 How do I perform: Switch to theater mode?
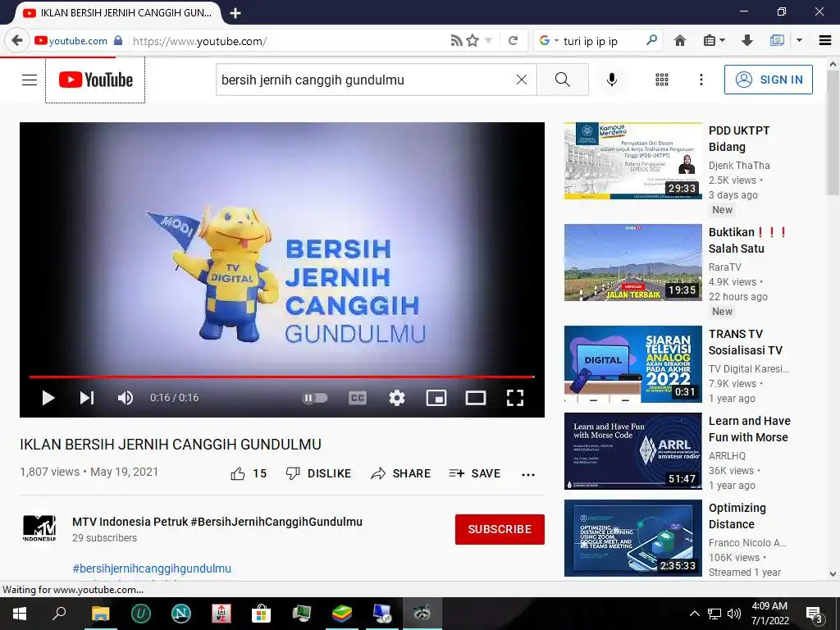[476, 398]
